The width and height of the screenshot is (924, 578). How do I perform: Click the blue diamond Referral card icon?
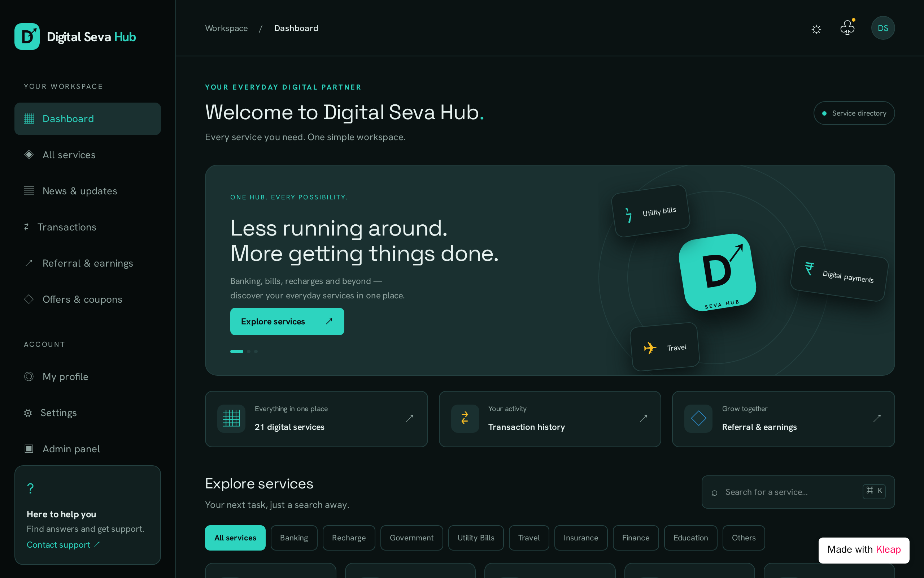pos(698,419)
